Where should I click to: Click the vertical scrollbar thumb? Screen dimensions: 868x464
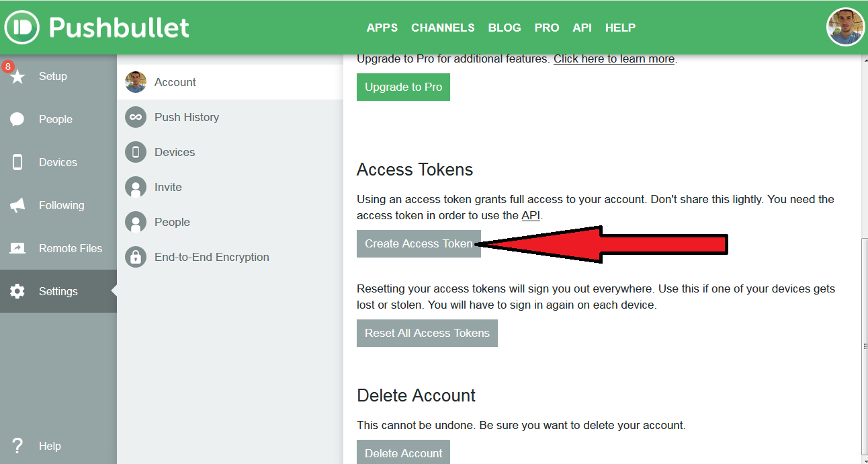click(x=864, y=346)
